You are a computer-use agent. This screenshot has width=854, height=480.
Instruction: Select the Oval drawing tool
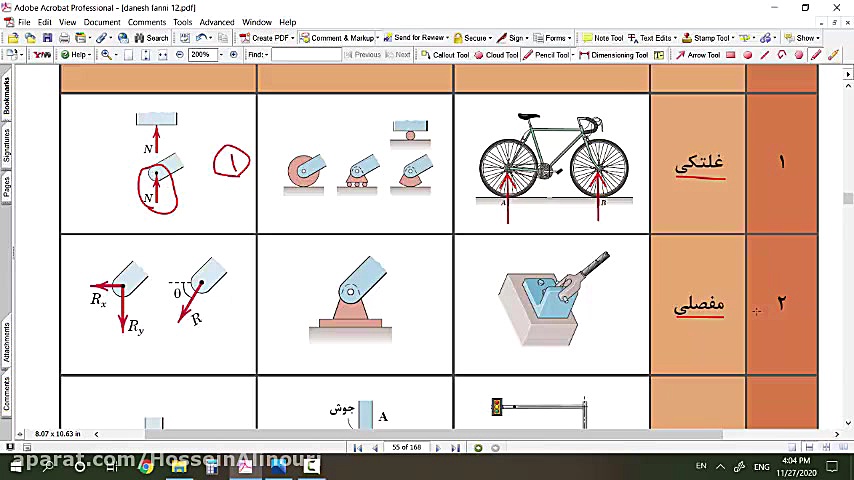(748, 55)
